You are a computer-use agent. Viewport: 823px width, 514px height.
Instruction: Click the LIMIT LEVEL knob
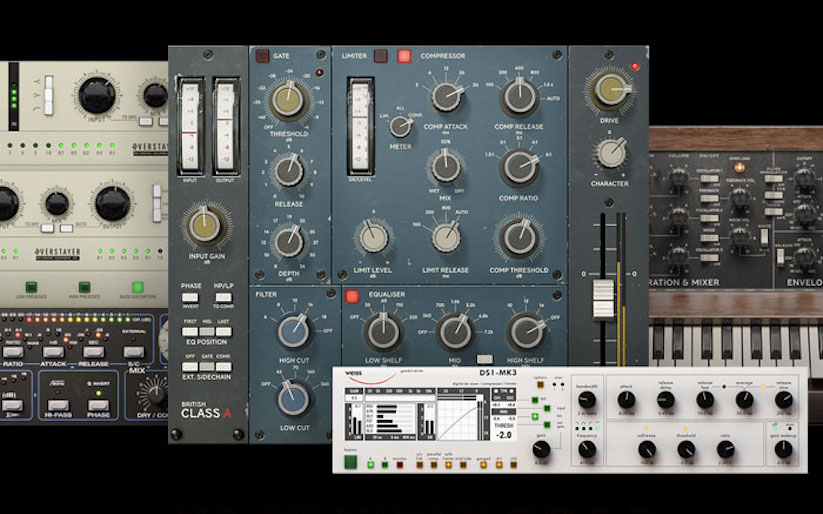[x=374, y=237]
